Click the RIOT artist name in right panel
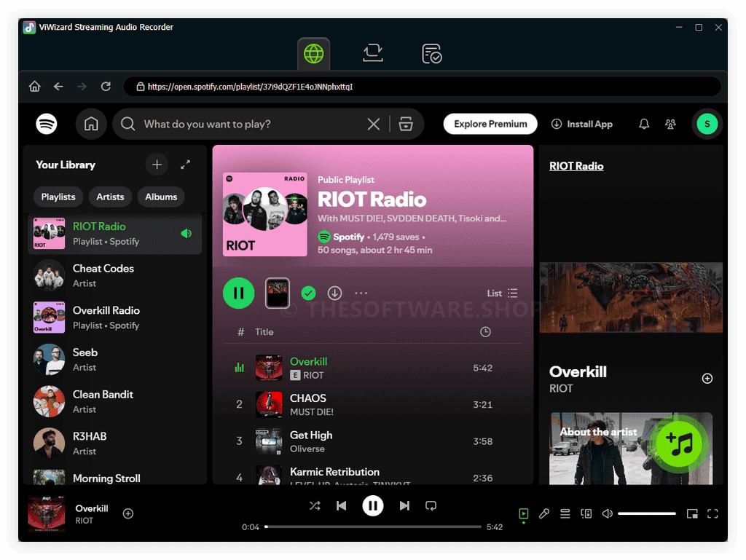Screen dimensions: 746x560 tap(561, 388)
